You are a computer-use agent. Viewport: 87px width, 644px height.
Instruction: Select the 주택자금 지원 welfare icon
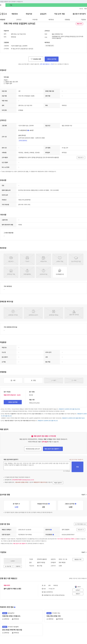click(x=11, y=272)
